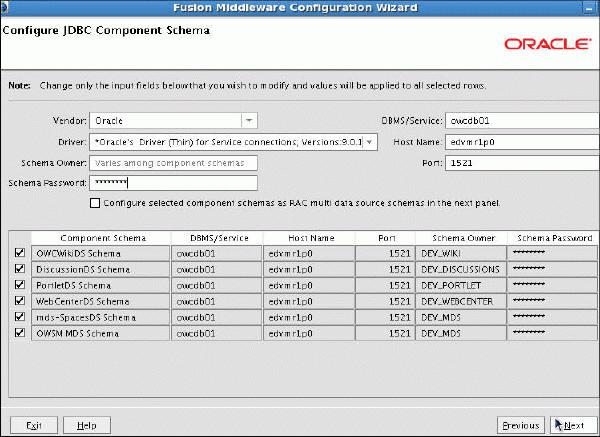Select the mds-SpacesDS Schema name cell
Image resolution: width=600 pixels, height=437 pixels.
(101, 318)
